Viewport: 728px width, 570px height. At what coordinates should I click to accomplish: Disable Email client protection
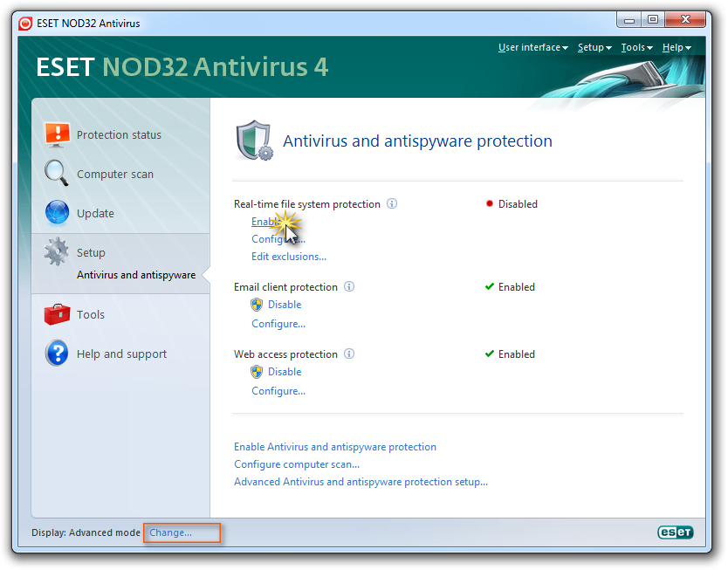coord(285,305)
